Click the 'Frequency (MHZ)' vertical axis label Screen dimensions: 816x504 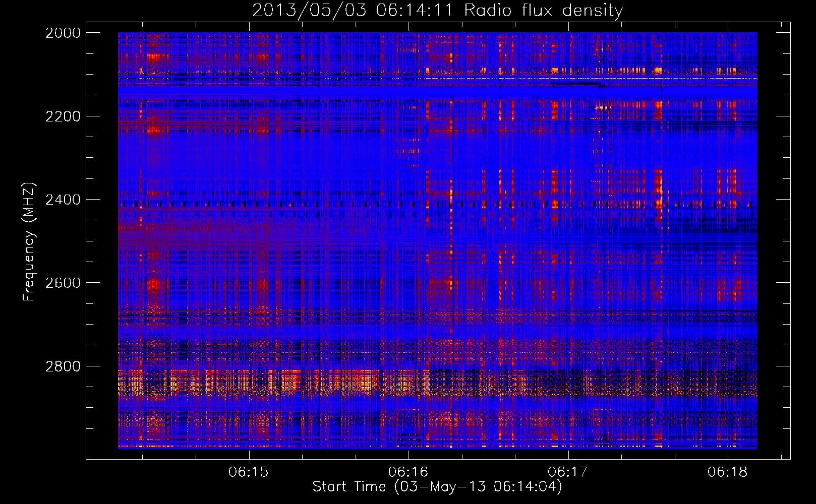tap(29, 242)
